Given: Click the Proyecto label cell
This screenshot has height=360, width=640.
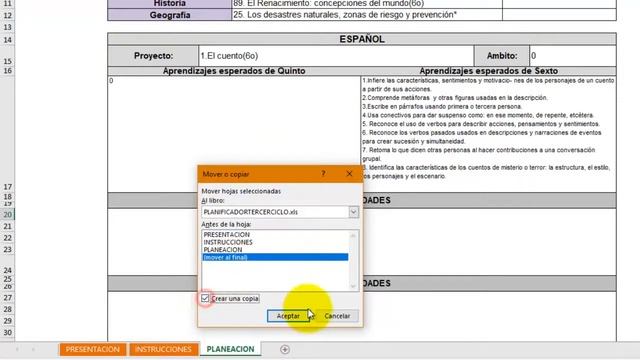Looking at the screenshot, I should click(153, 56).
